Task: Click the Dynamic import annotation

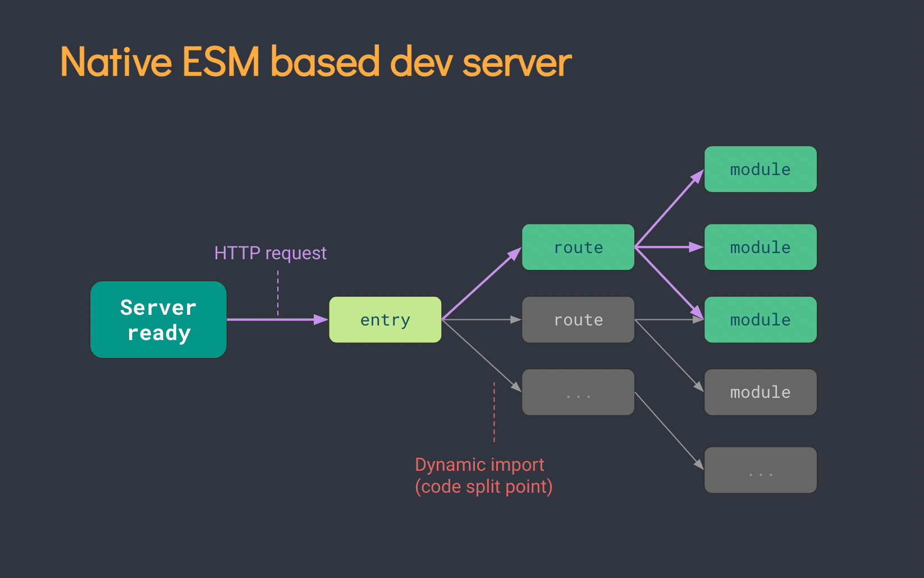Action: (479, 465)
